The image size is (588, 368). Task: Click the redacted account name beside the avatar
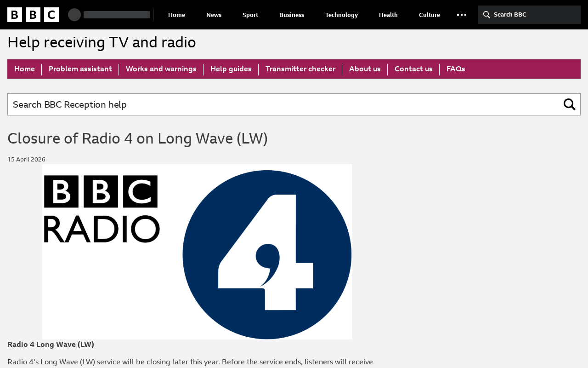click(117, 15)
